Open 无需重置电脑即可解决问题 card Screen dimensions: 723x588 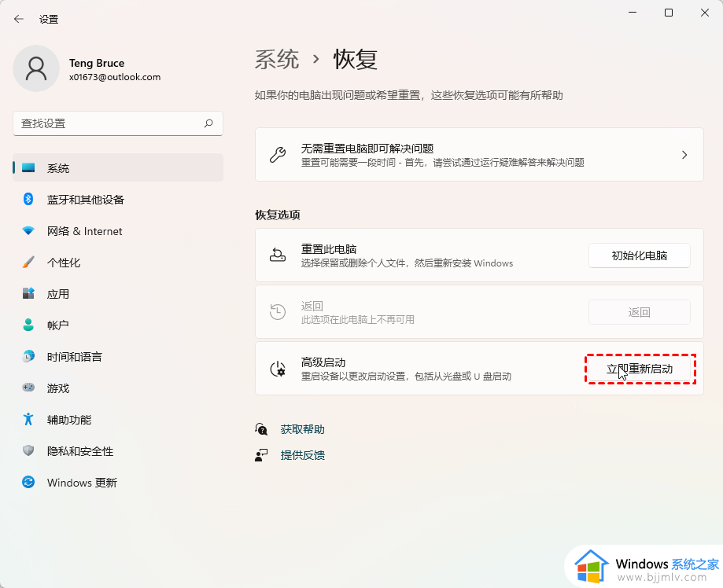click(x=479, y=155)
